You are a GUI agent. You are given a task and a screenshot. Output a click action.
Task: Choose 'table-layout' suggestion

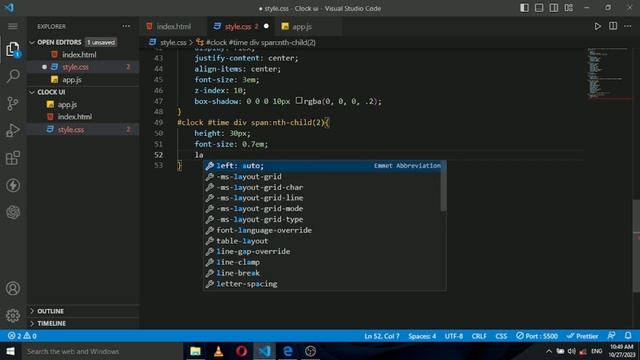pyautogui.click(x=322, y=241)
